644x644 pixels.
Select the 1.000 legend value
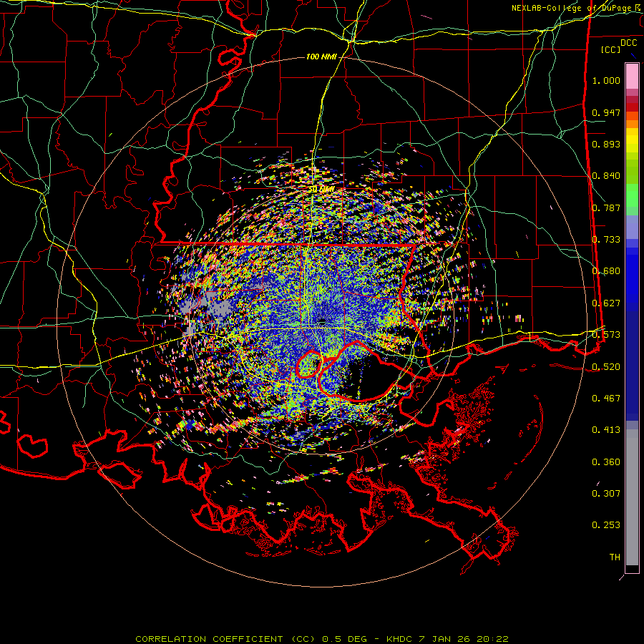pos(606,80)
